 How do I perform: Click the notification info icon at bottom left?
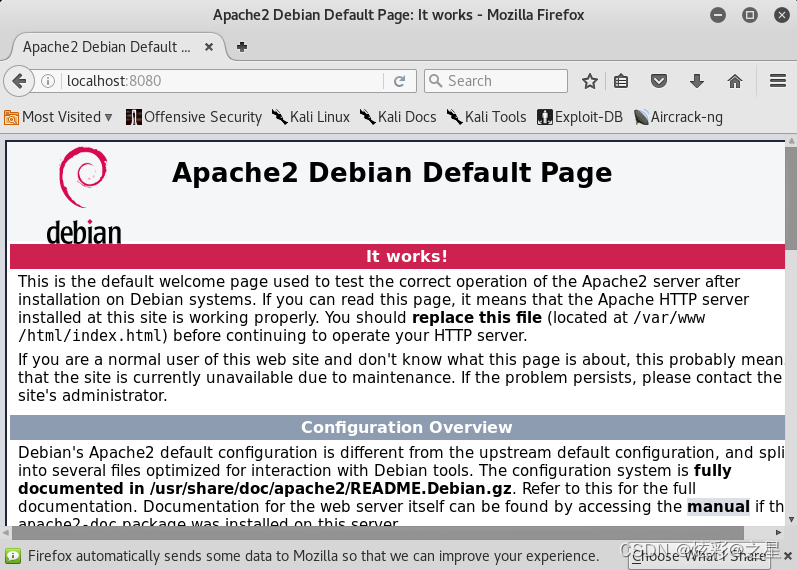pyautogui.click(x=13, y=556)
